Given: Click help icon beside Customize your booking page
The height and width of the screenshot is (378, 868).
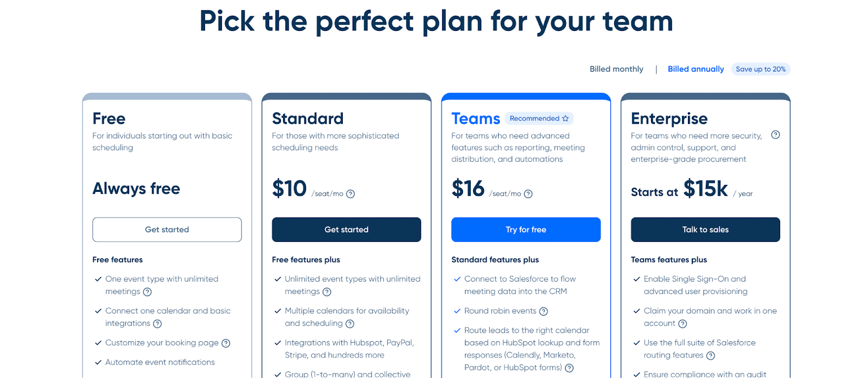Looking at the screenshot, I should coord(226,343).
